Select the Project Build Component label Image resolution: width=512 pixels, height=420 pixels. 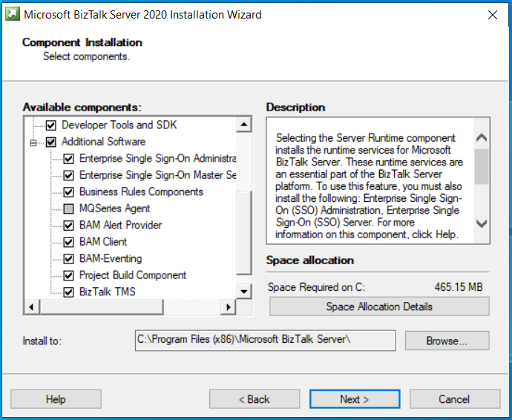[133, 275]
